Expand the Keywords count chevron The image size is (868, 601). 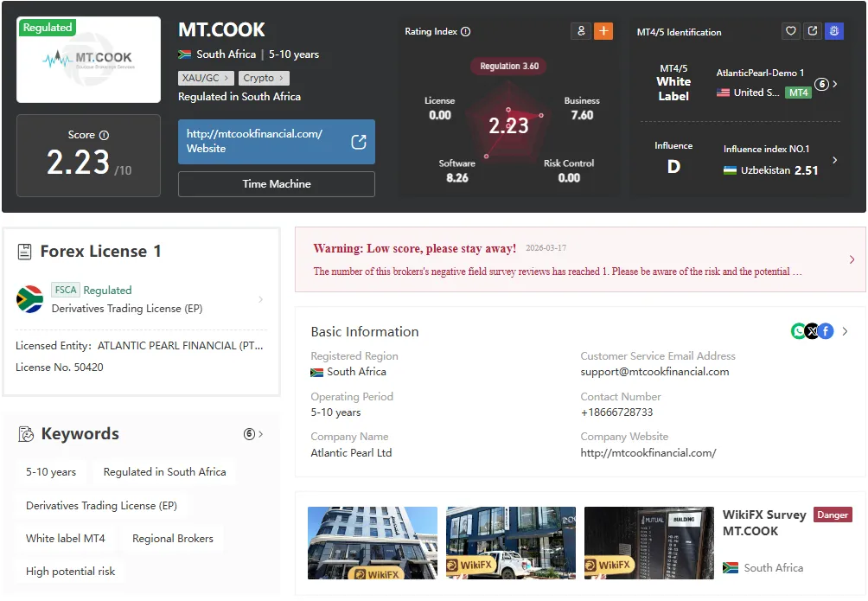coord(261,434)
